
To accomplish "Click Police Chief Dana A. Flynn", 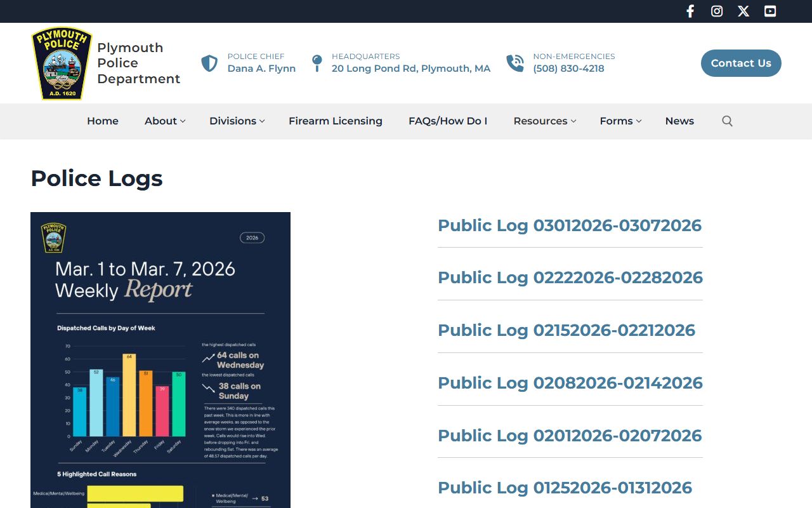I will (x=261, y=69).
